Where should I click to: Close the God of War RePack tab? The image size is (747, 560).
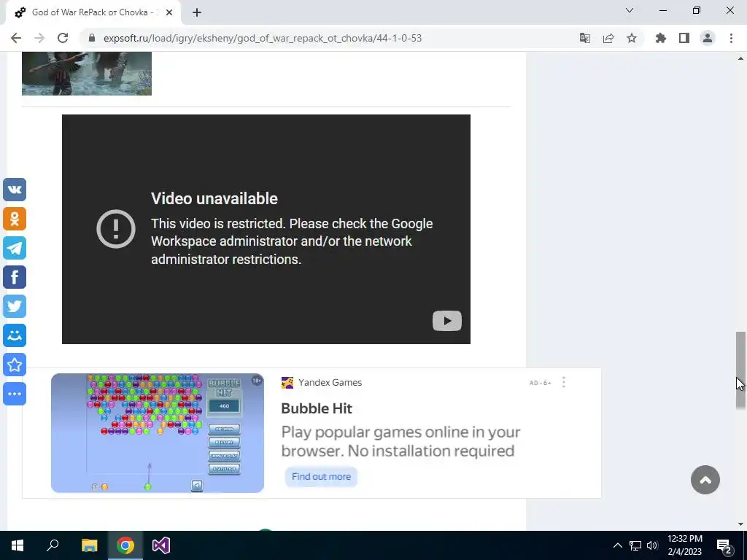[169, 12]
